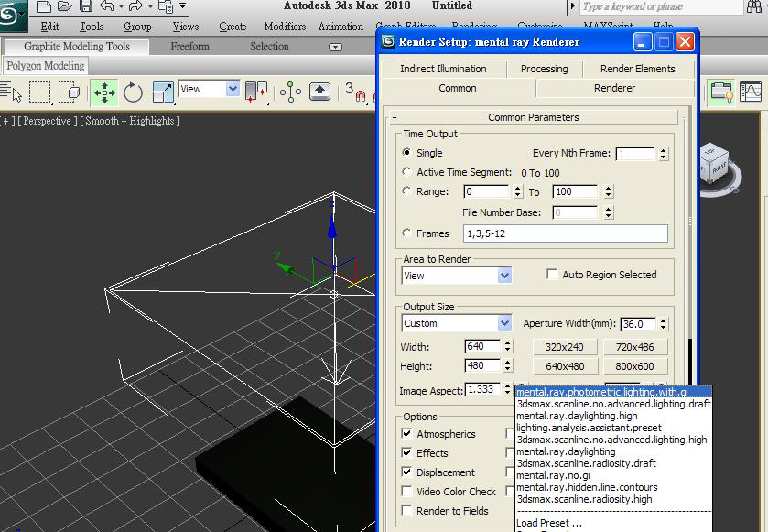Click the Polygon Modeling panel button
This screenshot has height=532, width=768.
[46, 66]
